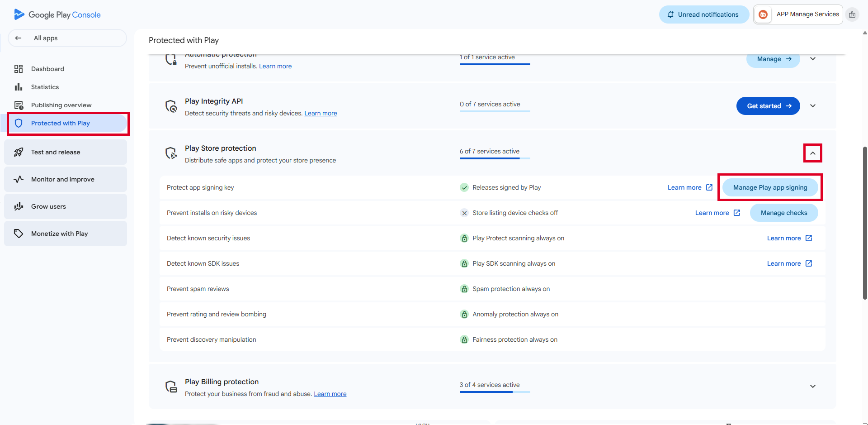868x425 pixels.
Task: Click the Play Store protection shield icon
Action: pos(171,153)
